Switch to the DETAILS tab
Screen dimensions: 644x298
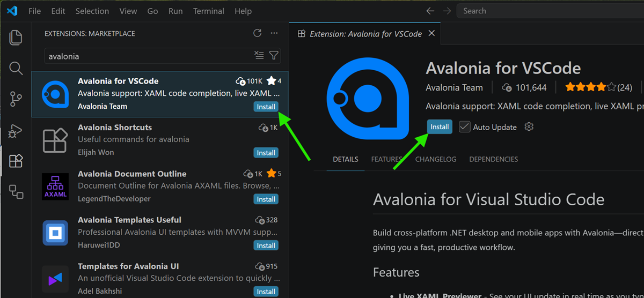[346, 159]
